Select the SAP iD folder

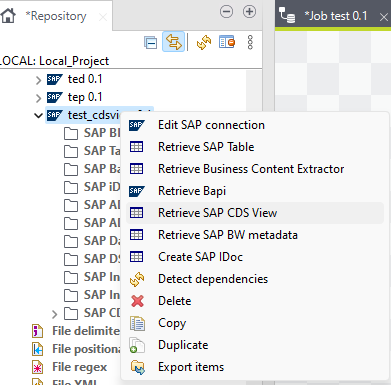point(102,187)
